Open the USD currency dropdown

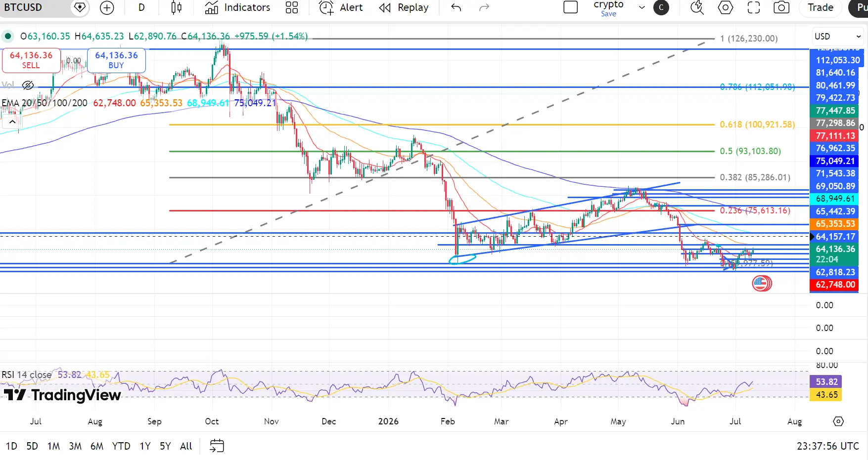[837, 36]
